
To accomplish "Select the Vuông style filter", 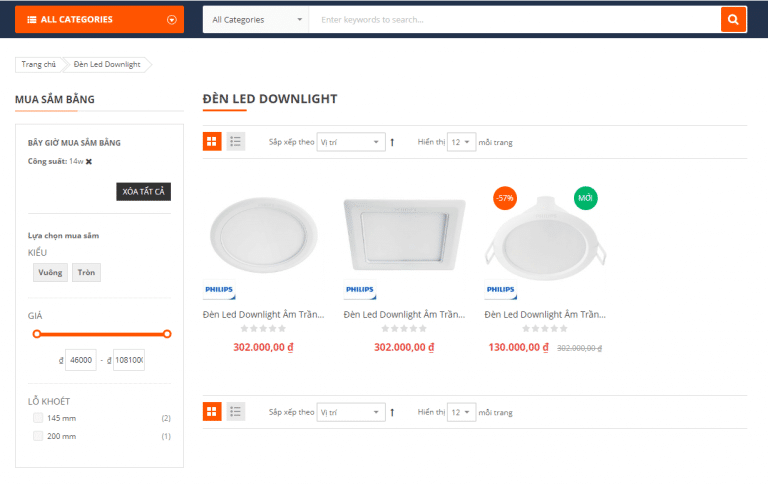I will [x=50, y=272].
